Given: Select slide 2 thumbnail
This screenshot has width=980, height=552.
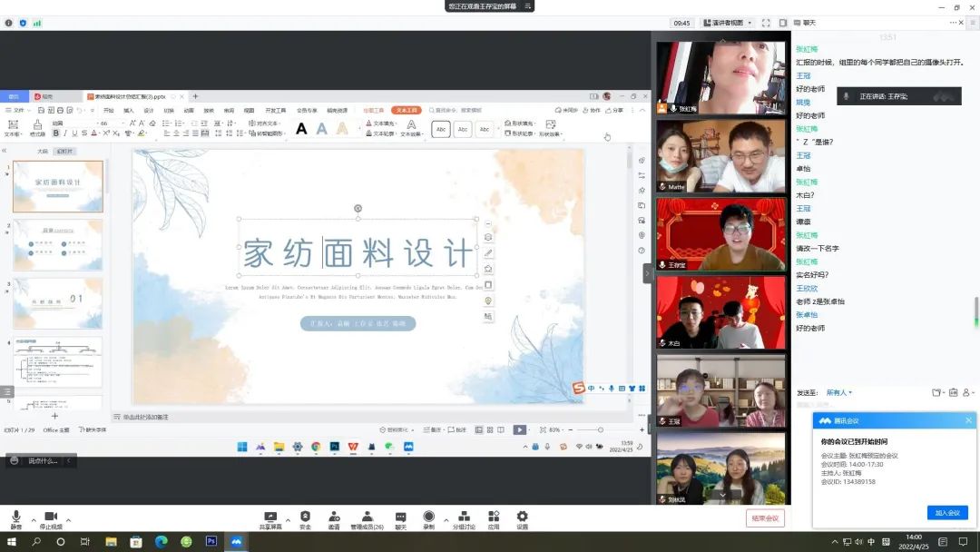Looking at the screenshot, I should tap(57, 245).
